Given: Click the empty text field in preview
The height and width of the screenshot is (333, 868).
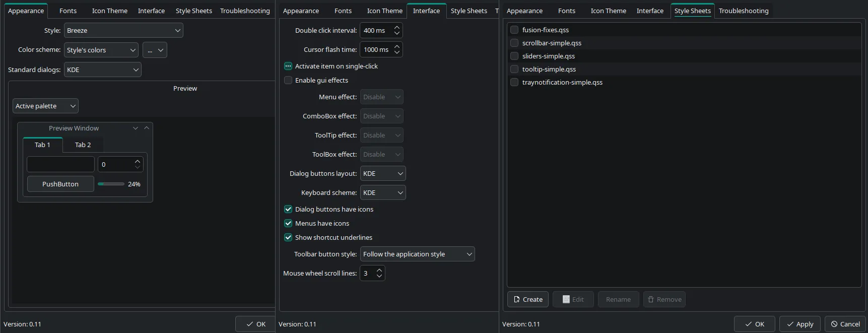Looking at the screenshot, I should click(x=60, y=164).
